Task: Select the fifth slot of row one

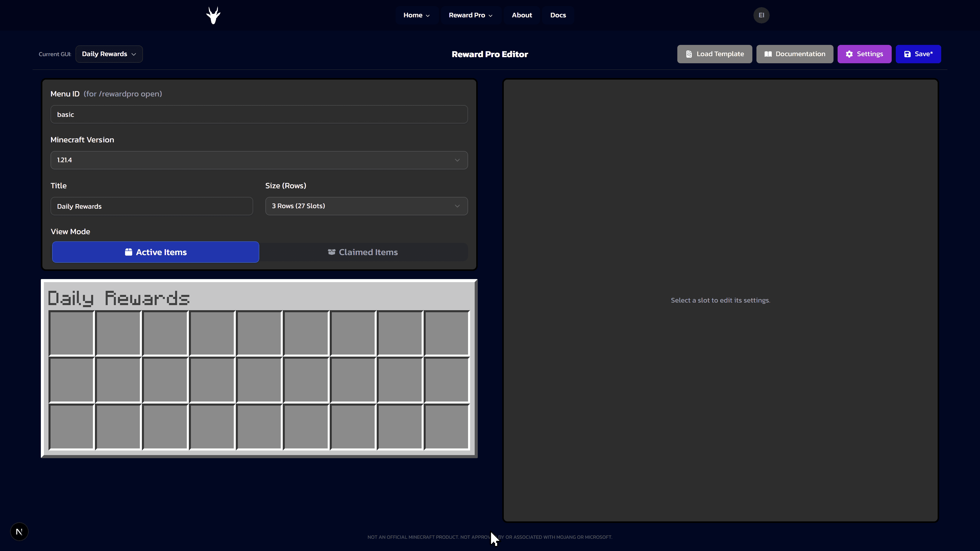Action: (x=259, y=333)
